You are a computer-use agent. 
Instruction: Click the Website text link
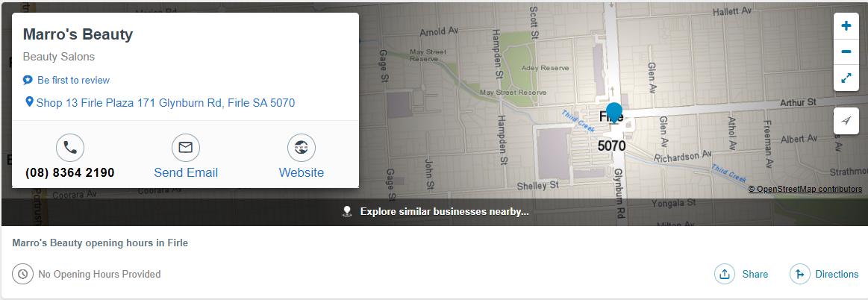coord(302,172)
